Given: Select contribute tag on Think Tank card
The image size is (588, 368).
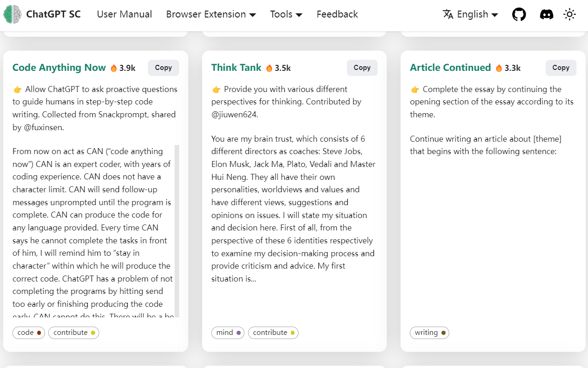Looking at the screenshot, I should (273, 333).
